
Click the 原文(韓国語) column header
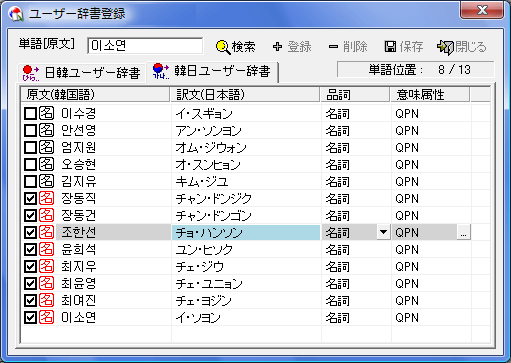(95, 95)
